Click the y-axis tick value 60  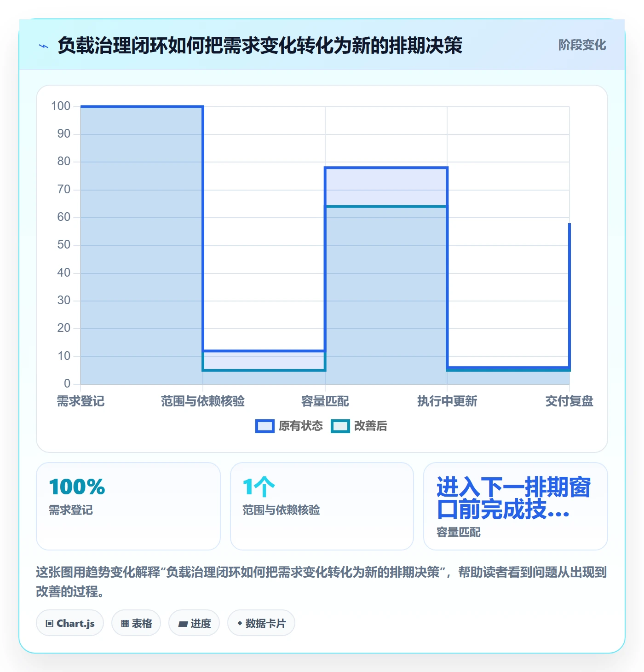pyautogui.click(x=64, y=217)
